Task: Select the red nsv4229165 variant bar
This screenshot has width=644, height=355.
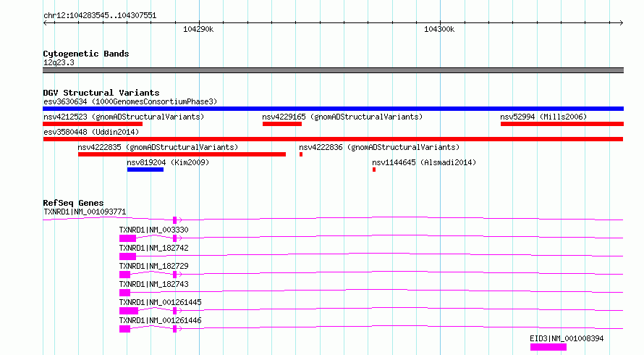Action: pos(282,124)
